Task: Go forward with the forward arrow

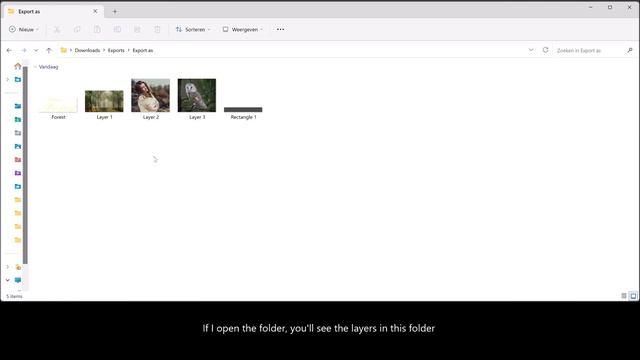Action: coord(24,50)
